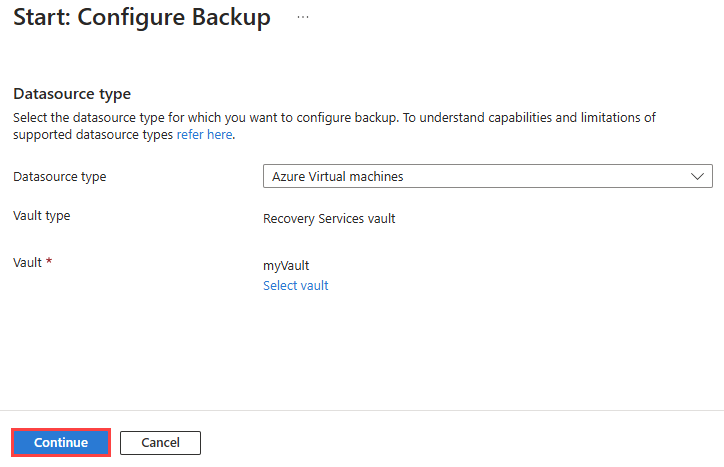
Task: Click the red required asterisk beside Vault
Action: 49,262
